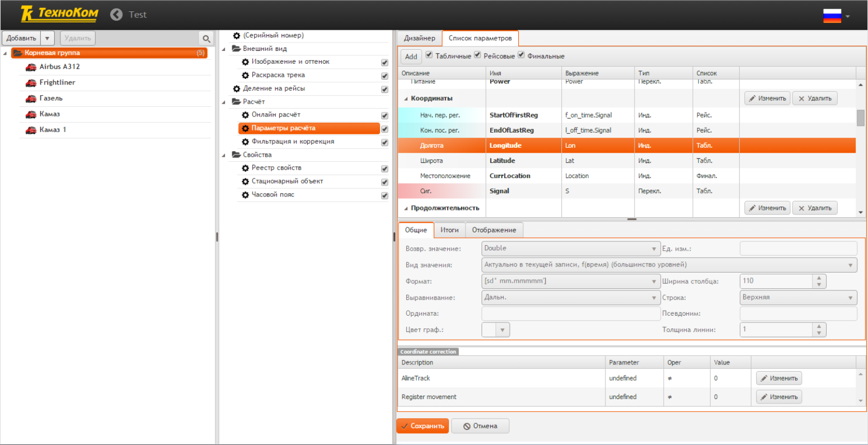The height and width of the screenshot is (445, 868).
Task: Click the back arrow beside Test
Action: (x=116, y=15)
